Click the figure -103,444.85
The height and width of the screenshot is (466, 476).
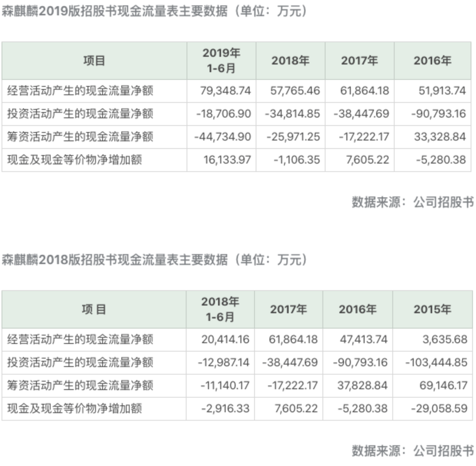[x=436, y=362]
